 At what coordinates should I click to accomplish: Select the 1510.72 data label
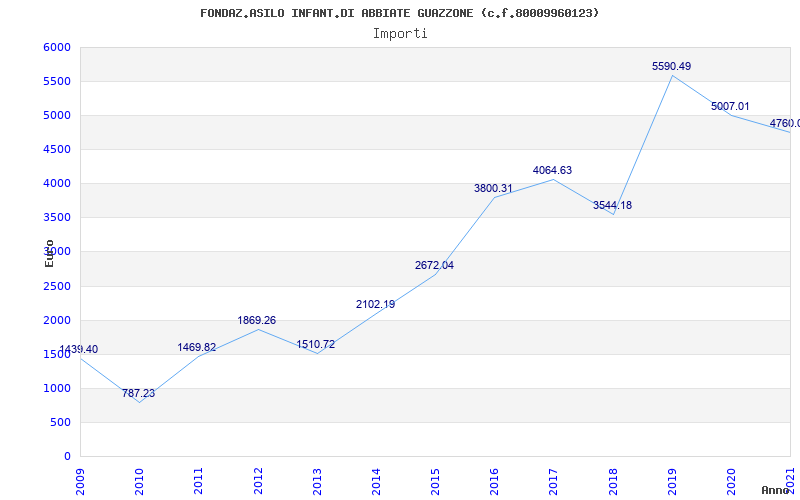316,344
